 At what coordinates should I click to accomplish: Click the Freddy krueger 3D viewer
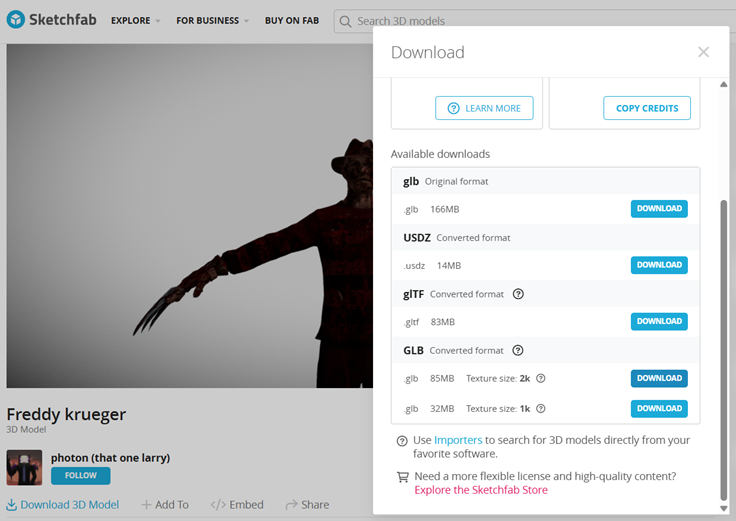click(190, 216)
